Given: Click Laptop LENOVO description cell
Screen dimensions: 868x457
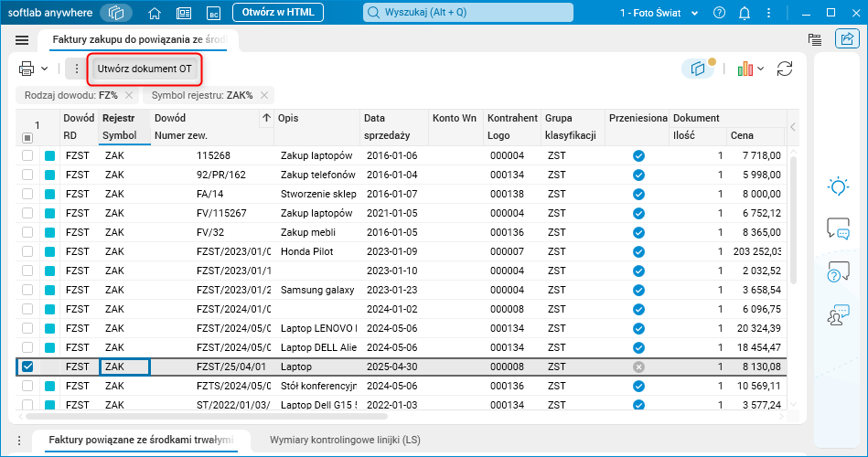Looking at the screenshot, I should point(317,329).
